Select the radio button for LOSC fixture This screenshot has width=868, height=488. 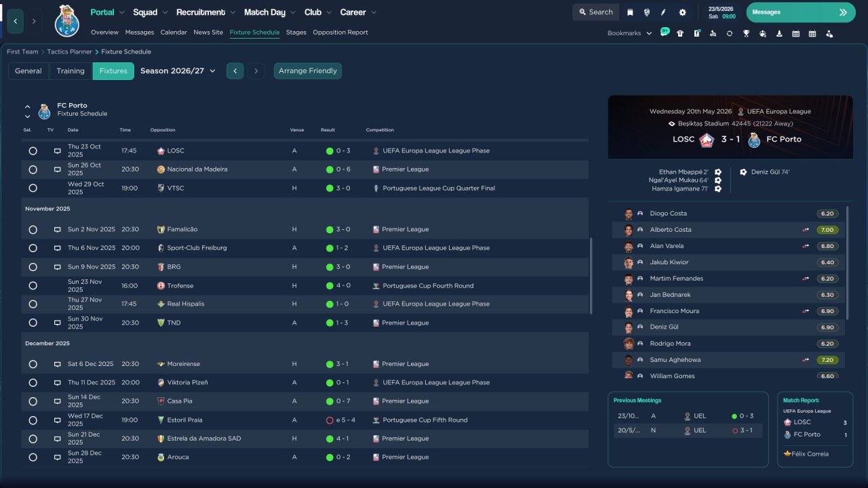click(x=33, y=151)
